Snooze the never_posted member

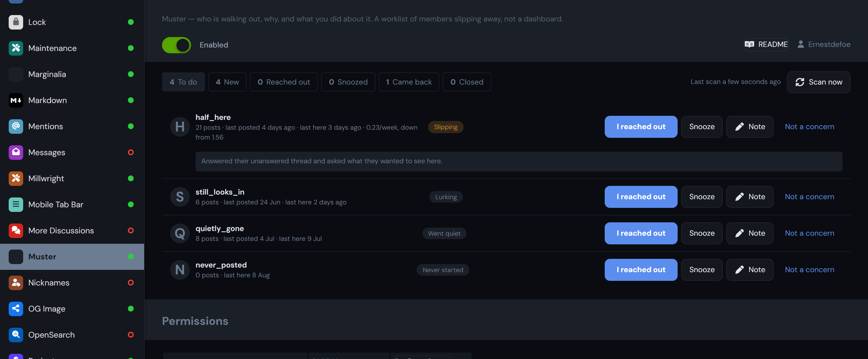click(702, 270)
